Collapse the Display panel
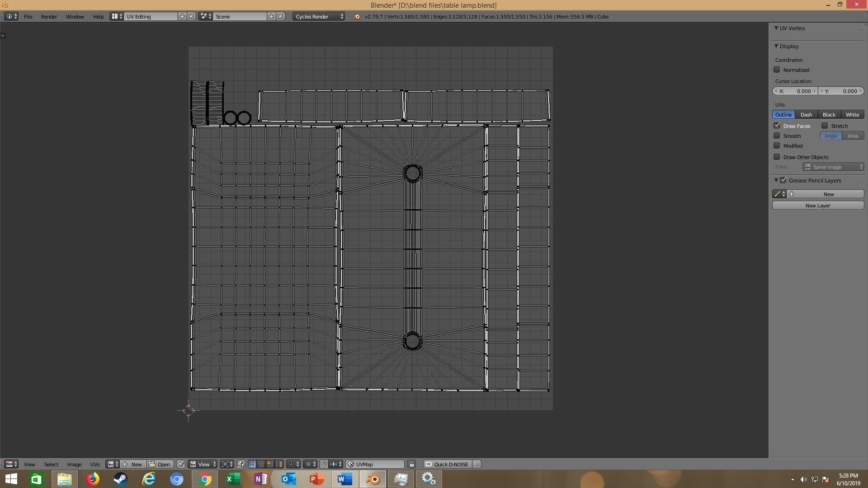 pyautogui.click(x=776, y=46)
